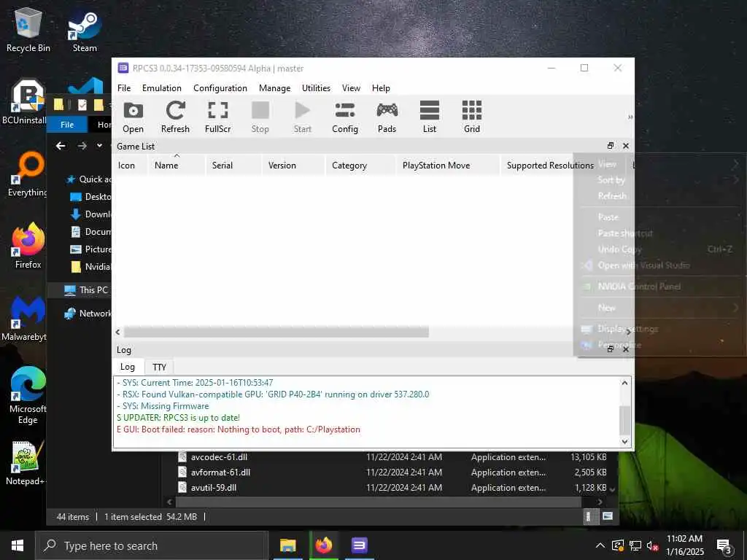Select the Log tab
Viewport: 747px width, 560px height.
coord(127,367)
